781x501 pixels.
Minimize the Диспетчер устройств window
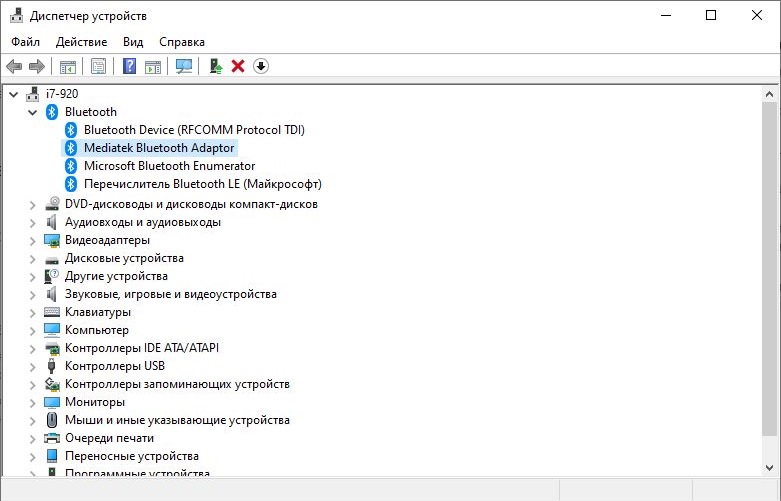coord(666,15)
